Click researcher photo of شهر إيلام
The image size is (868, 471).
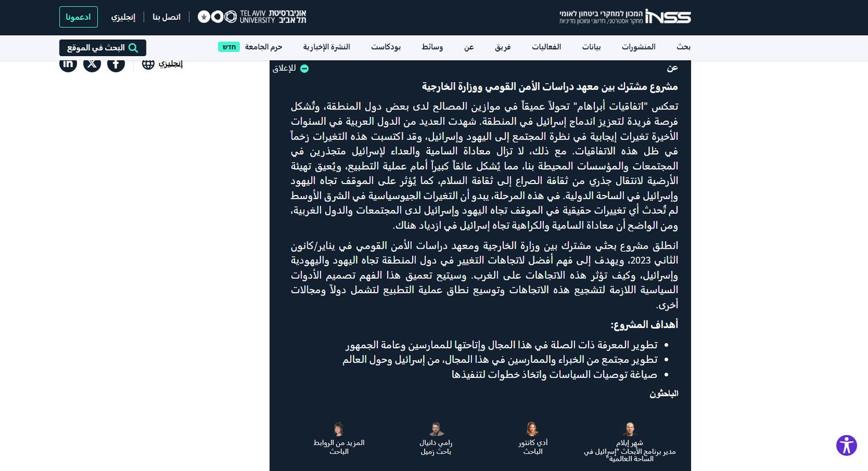click(630, 429)
